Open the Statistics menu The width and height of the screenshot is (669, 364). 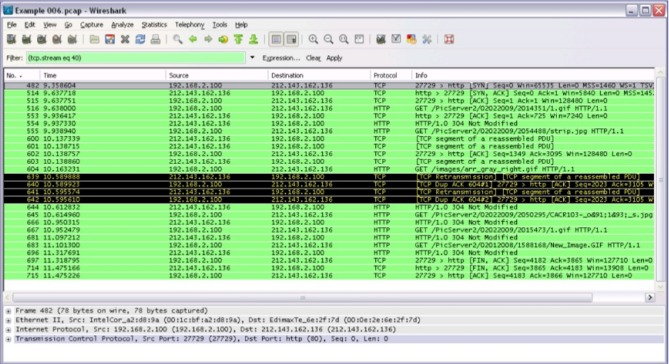coord(154,25)
